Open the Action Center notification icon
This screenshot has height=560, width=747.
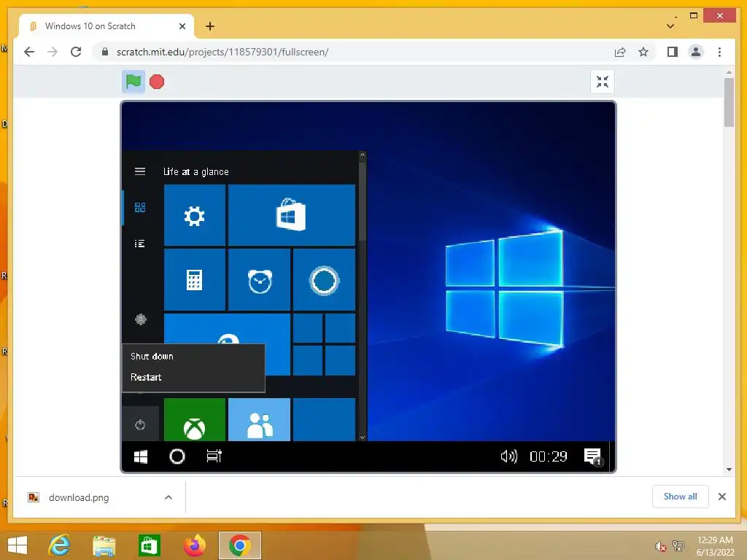pyautogui.click(x=594, y=457)
